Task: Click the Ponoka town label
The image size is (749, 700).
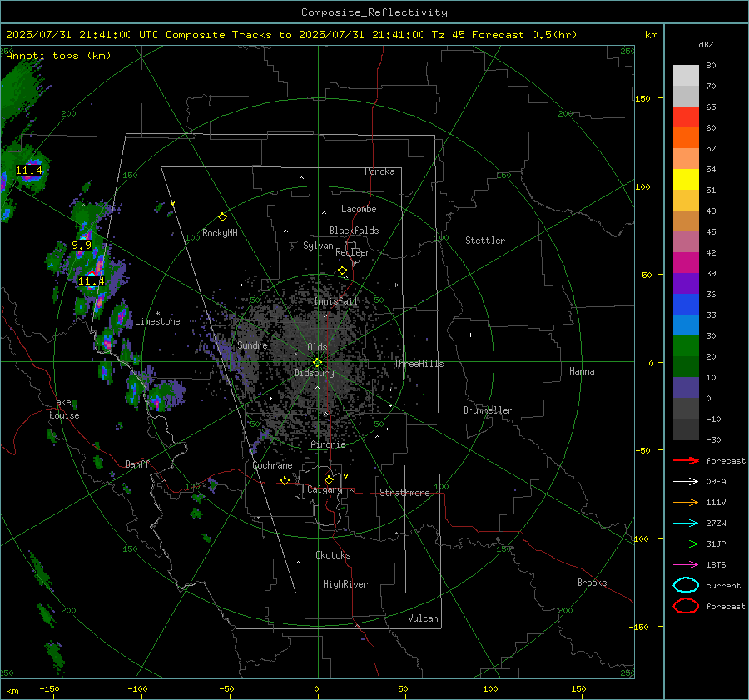Action: coord(379,171)
